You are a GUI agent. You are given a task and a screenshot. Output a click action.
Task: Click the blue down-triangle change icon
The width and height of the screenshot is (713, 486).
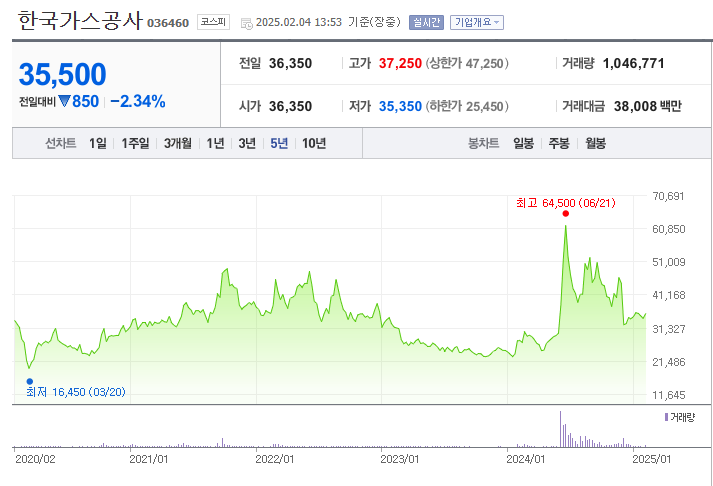pos(64,101)
